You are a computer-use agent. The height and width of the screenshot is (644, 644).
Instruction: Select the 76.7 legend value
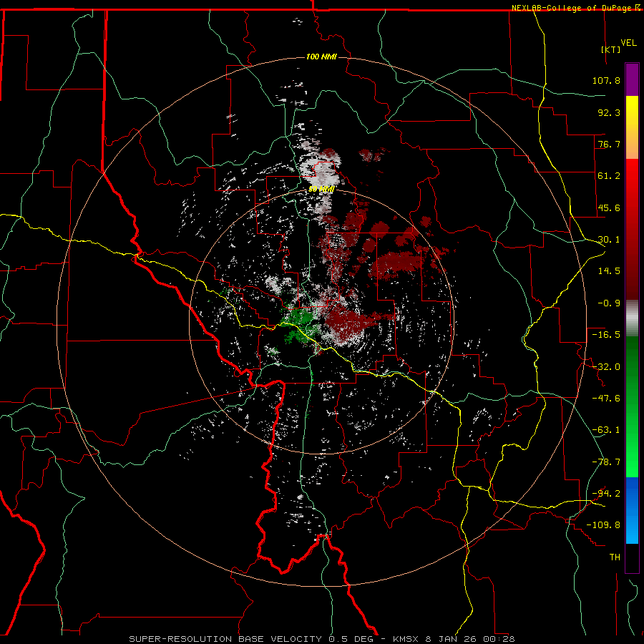point(609,144)
